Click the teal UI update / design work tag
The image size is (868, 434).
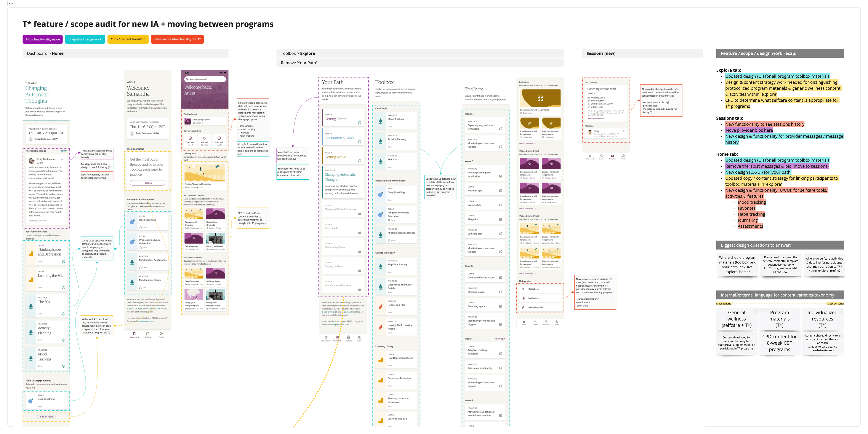pyautogui.click(x=85, y=39)
